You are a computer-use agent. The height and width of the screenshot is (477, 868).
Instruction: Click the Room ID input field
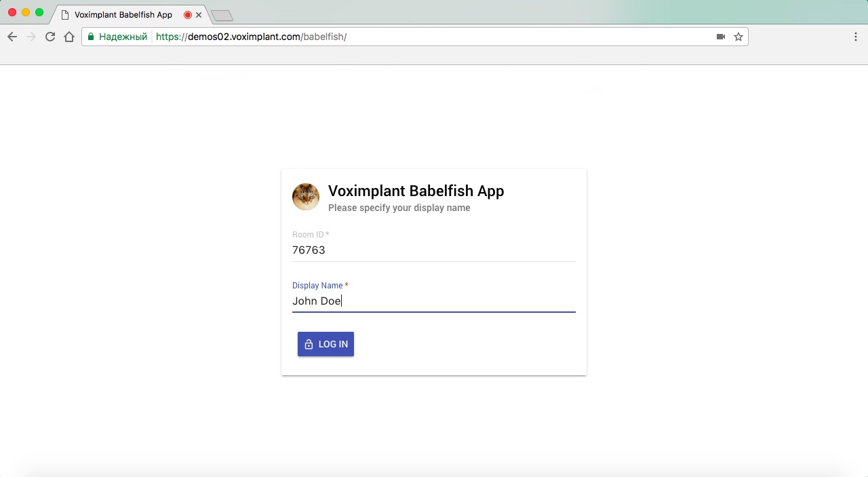tap(434, 250)
